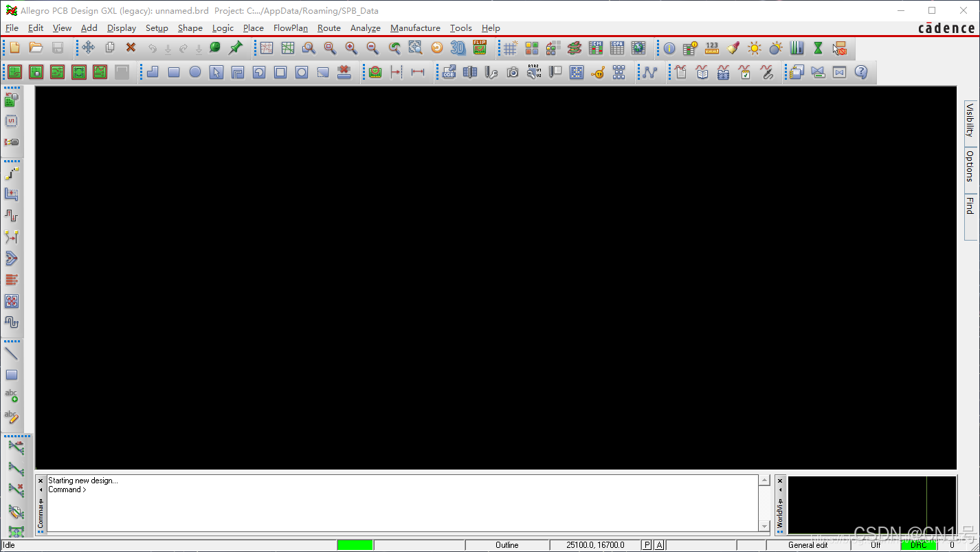Select the 123 ruler Measure tool
The image size is (980, 552).
(712, 47)
